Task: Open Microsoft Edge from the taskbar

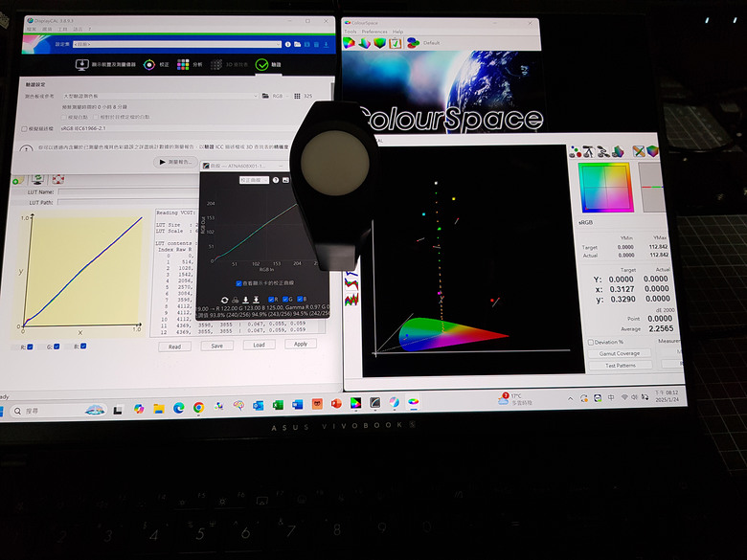Action: coord(179,408)
